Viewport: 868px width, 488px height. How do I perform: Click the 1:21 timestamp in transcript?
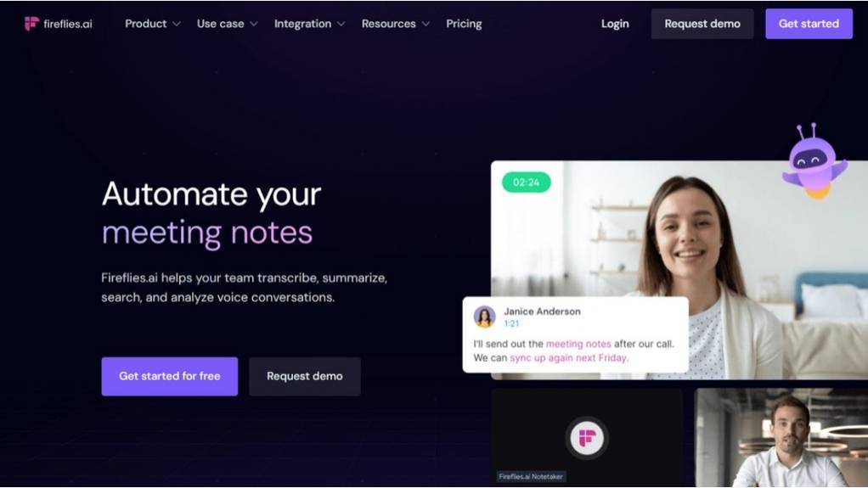511,323
